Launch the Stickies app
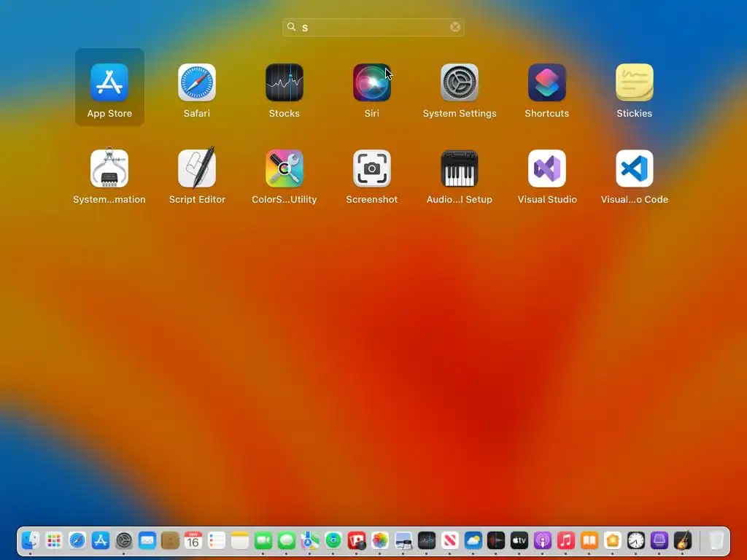This screenshot has height=560, width=747. pyautogui.click(x=634, y=82)
